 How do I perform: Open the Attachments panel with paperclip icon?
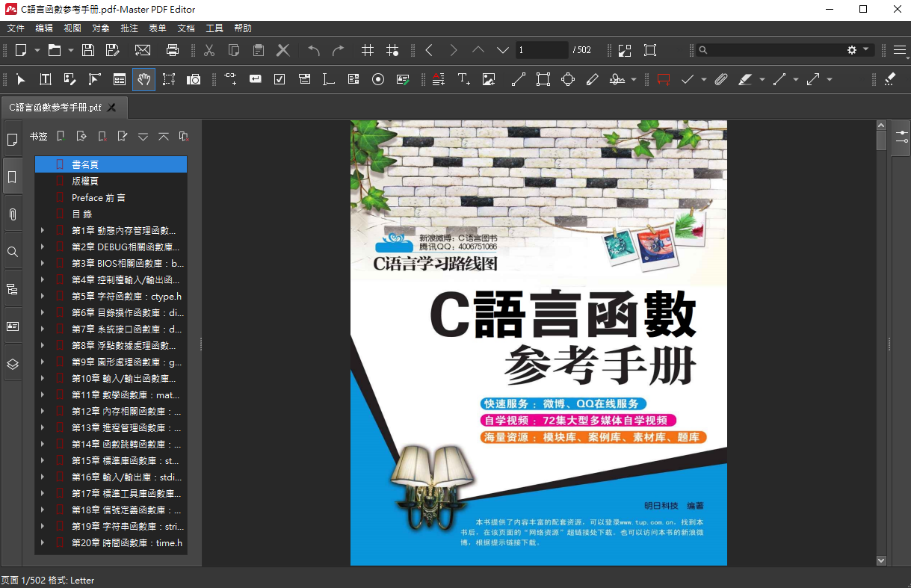click(x=13, y=214)
